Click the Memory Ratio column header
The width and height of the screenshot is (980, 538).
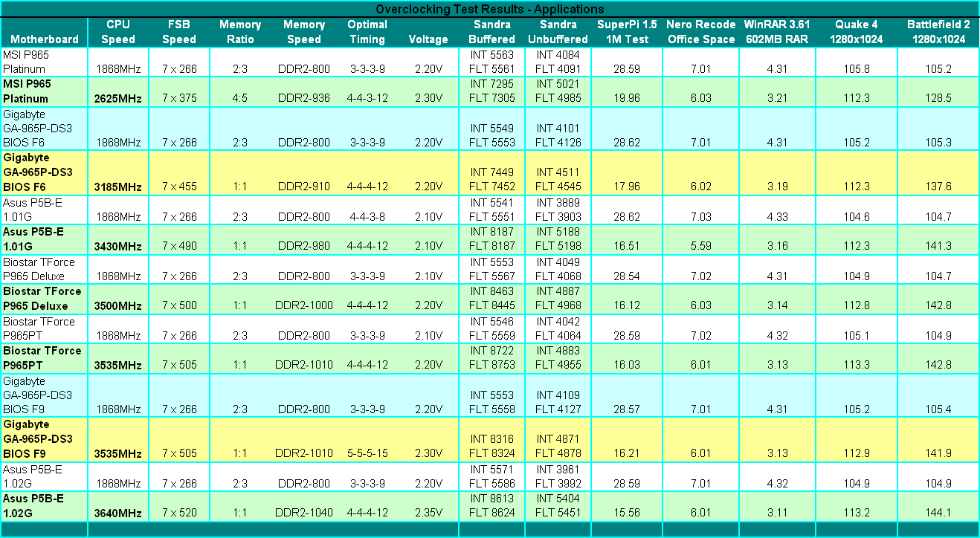pos(240,32)
